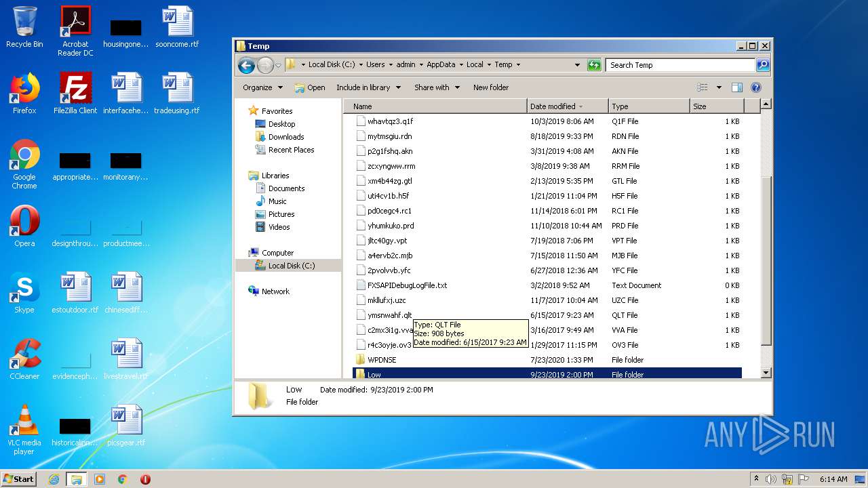
Task: Toggle the preview pane icon
Action: (x=737, y=87)
